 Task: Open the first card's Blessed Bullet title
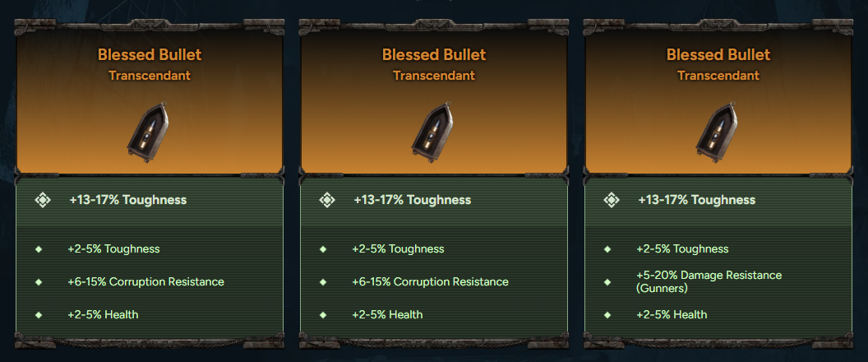click(x=150, y=55)
